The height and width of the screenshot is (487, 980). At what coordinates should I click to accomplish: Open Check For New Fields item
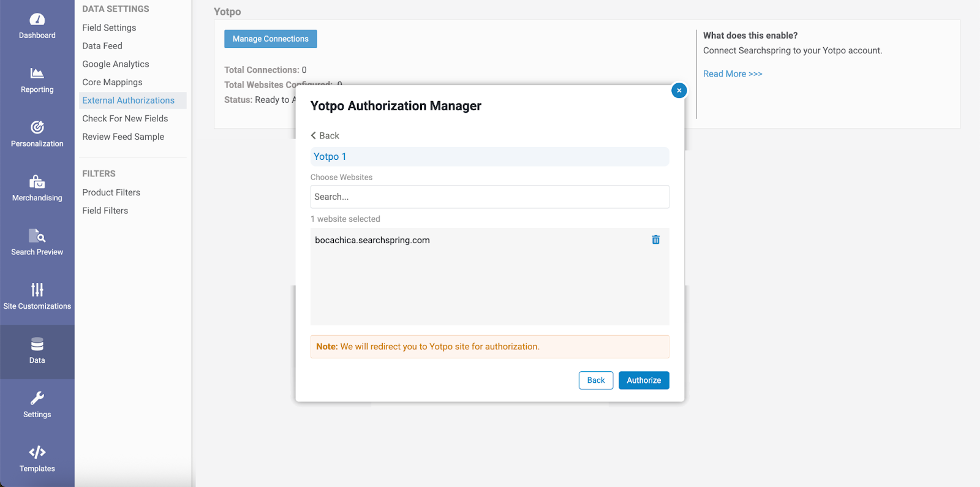click(125, 118)
